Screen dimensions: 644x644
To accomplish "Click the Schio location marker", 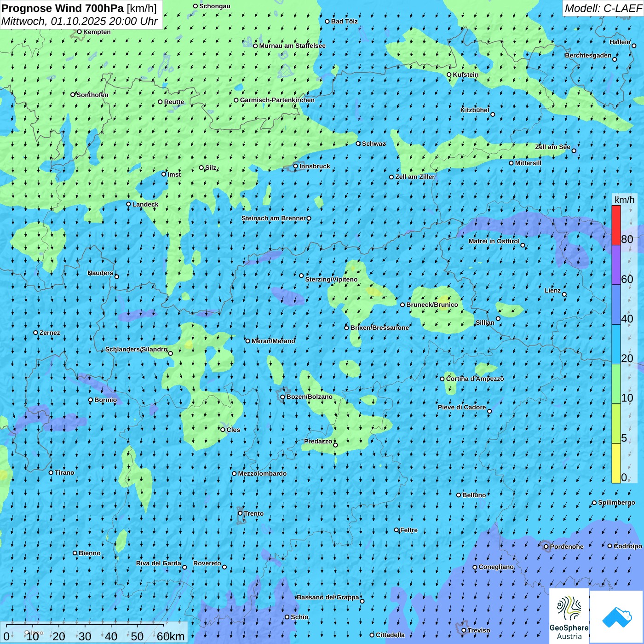I will coord(287,617).
